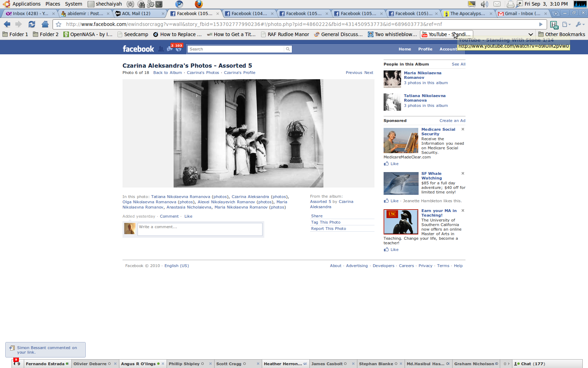Click the Write a comment field
Viewport: 588px width, 368px height.
click(x=199, y=229)
